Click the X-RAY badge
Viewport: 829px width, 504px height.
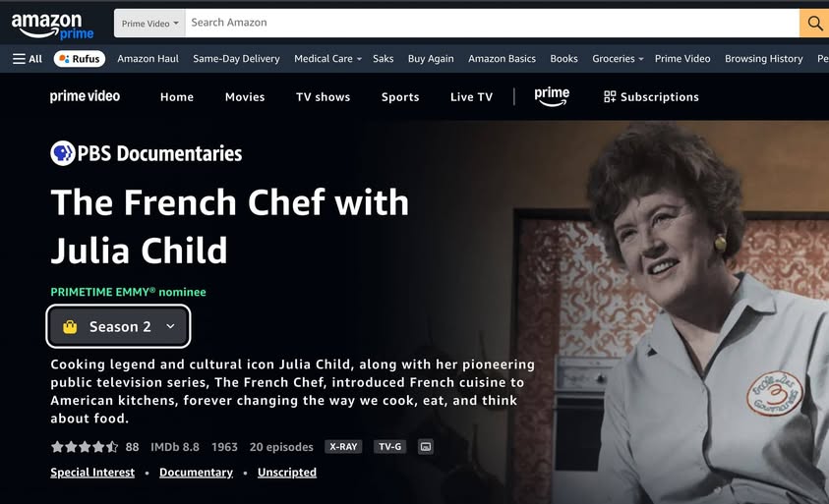[x=343, y=447]
